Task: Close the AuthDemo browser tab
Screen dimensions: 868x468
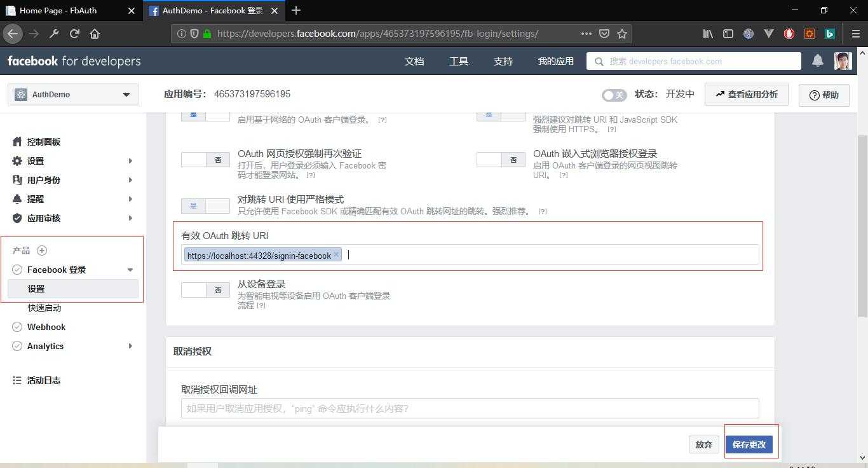Action: click(275, 10)
